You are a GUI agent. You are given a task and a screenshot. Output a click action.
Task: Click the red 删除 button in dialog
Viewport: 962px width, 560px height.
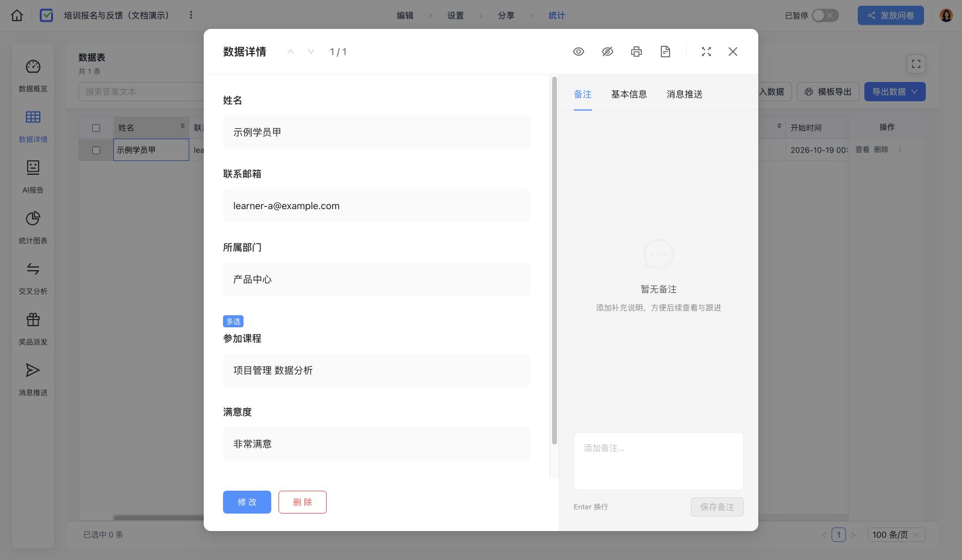303,502
